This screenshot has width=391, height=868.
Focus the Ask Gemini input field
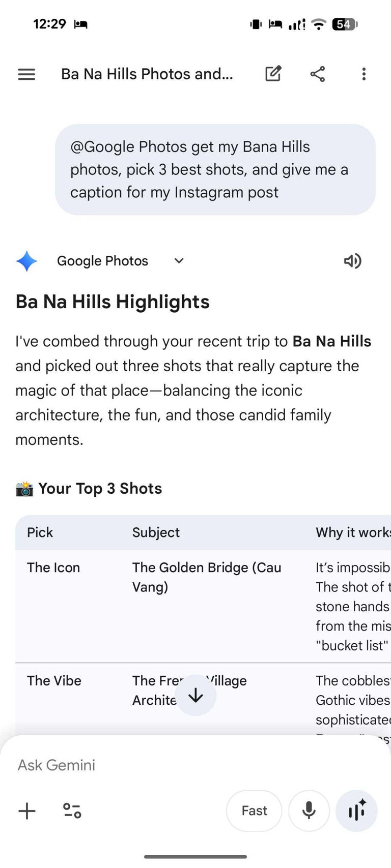153,765
